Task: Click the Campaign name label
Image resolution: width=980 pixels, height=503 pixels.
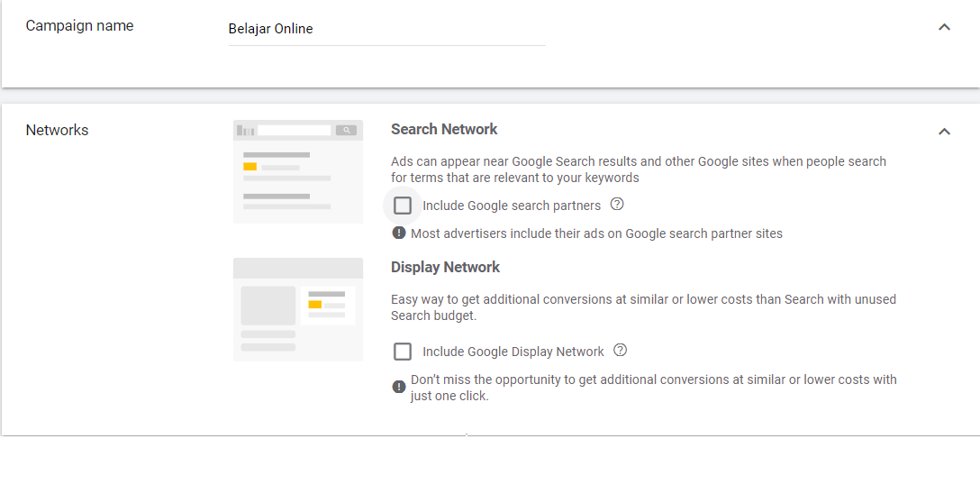Action: pyautogui.click(x=79, y=25)
